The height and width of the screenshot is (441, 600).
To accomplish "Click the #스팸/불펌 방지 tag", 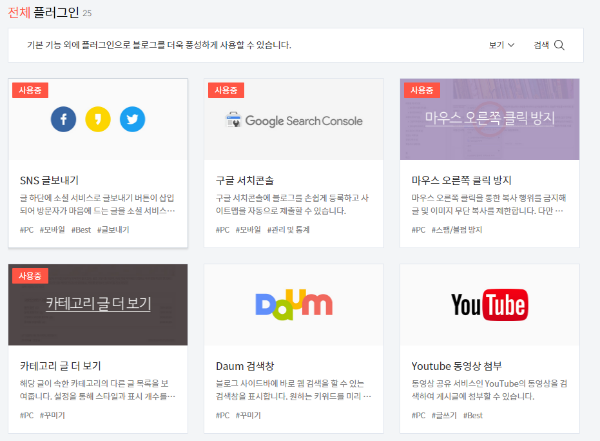I will [x=457, y=230].
